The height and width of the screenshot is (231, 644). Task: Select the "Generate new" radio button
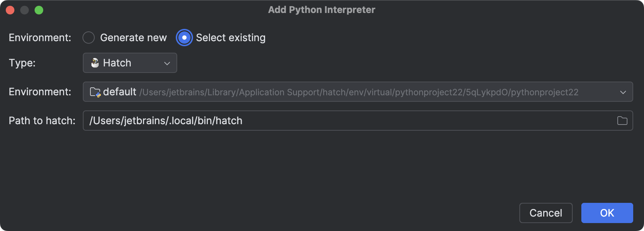tap(89, 38)
